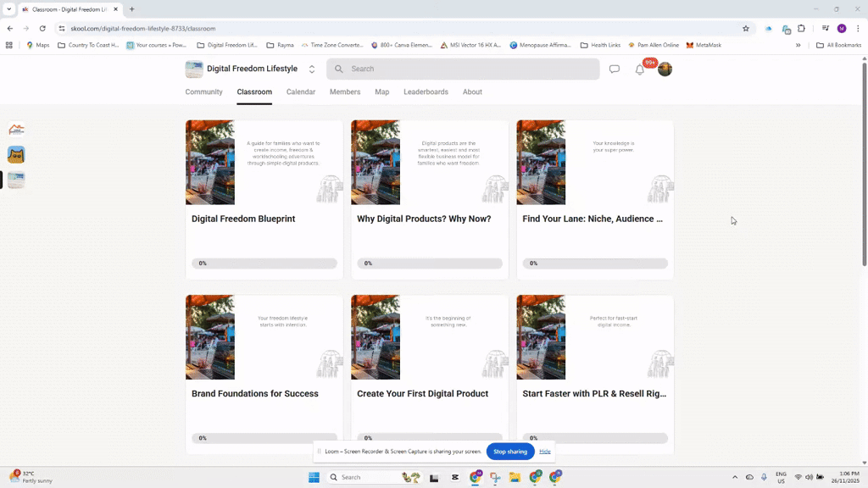Hide the Loom sharing notification bar

click(545, 452)
